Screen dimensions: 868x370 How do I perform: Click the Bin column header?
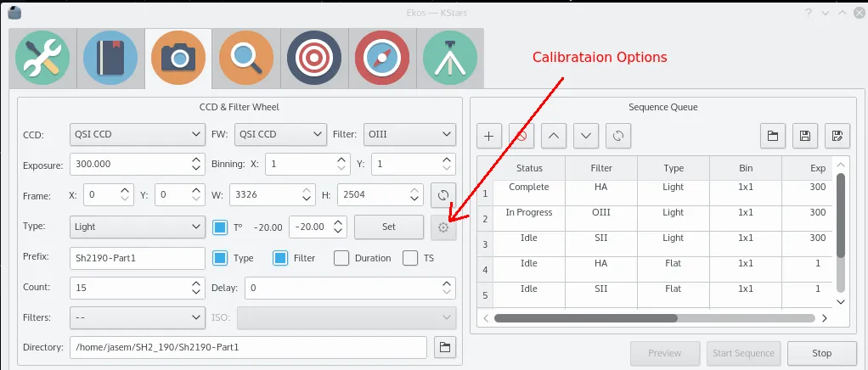pyautogui.click(x=746, y=168)
